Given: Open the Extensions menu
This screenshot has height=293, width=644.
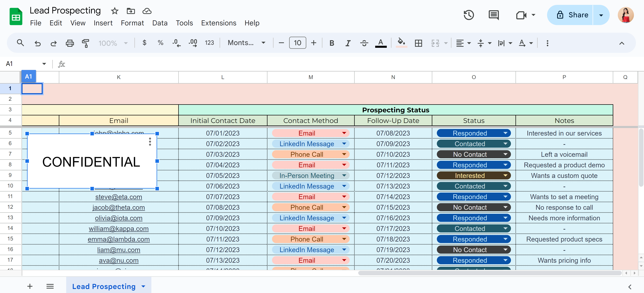Looking at the screenshot, I should [218, 23].
